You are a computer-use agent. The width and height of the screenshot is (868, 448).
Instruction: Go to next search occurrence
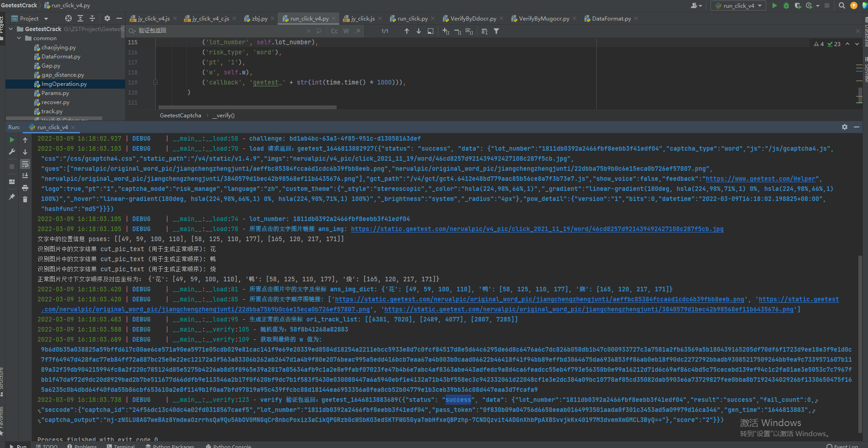(x=419, y=31)
